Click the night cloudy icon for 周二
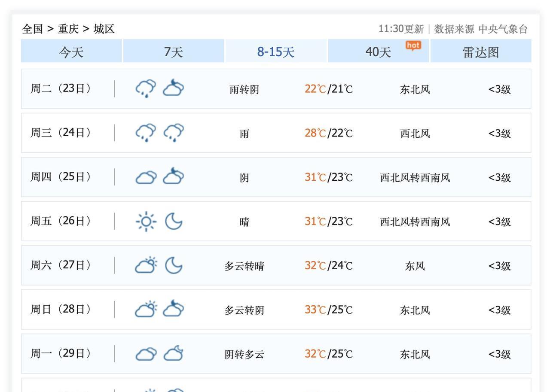This screenshot has height=392, width=550. (x=173, y=88)
